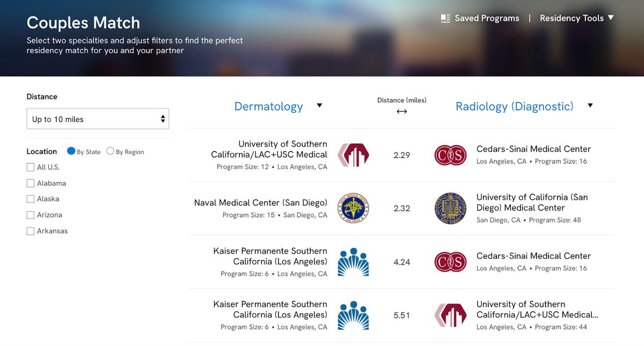Open Cedars-Sinai Medical Center in the 4.24 miles row
This screenshot has height=346, width=644.
533,256
